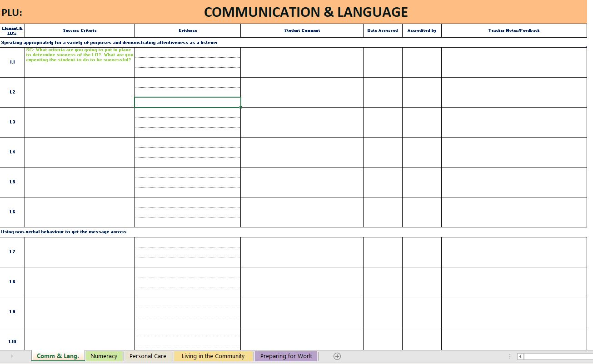Add a new sheet with plus icon
Screen dimensions: 593x364
click(337, 356)
